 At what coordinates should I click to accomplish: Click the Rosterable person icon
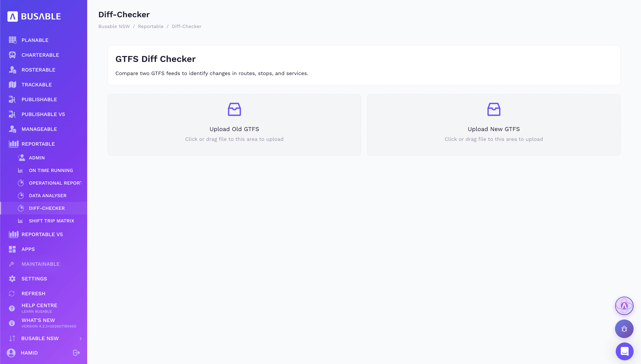click(12, 70)
